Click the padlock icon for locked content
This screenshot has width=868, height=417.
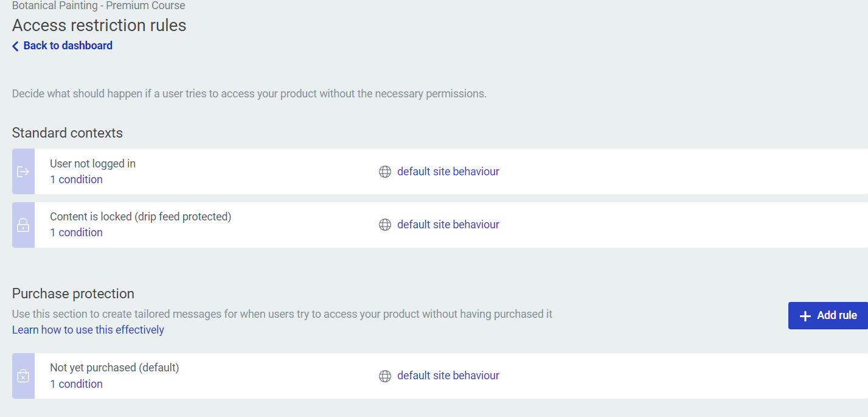(23, 225)
